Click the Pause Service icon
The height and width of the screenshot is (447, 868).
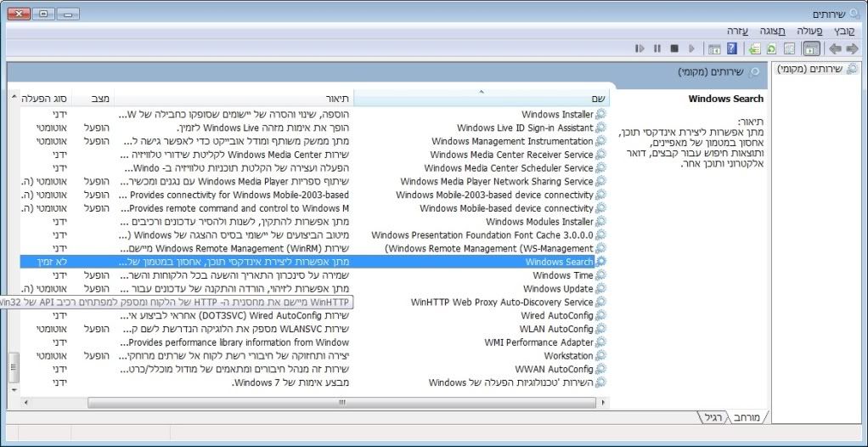click(657, 48)
